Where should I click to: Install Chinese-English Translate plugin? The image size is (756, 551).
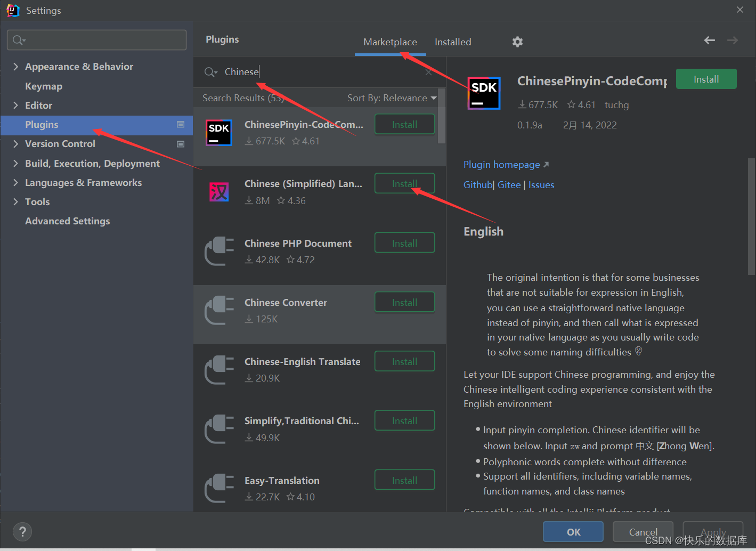click(x=404, y=361)
